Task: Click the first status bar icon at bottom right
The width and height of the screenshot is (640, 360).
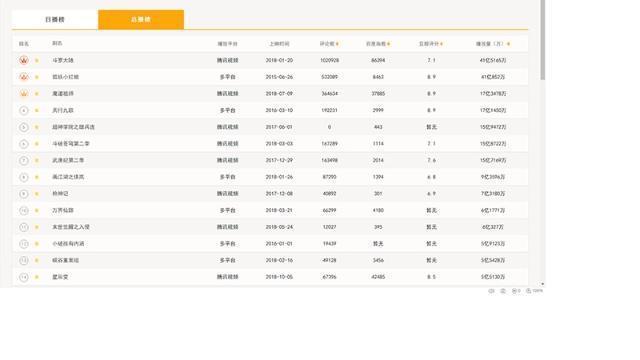Action: (x=491, y=291)
